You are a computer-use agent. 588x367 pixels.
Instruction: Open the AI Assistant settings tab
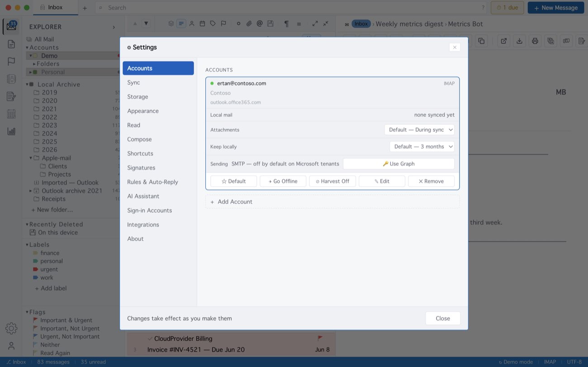click(x=158, y=196)
